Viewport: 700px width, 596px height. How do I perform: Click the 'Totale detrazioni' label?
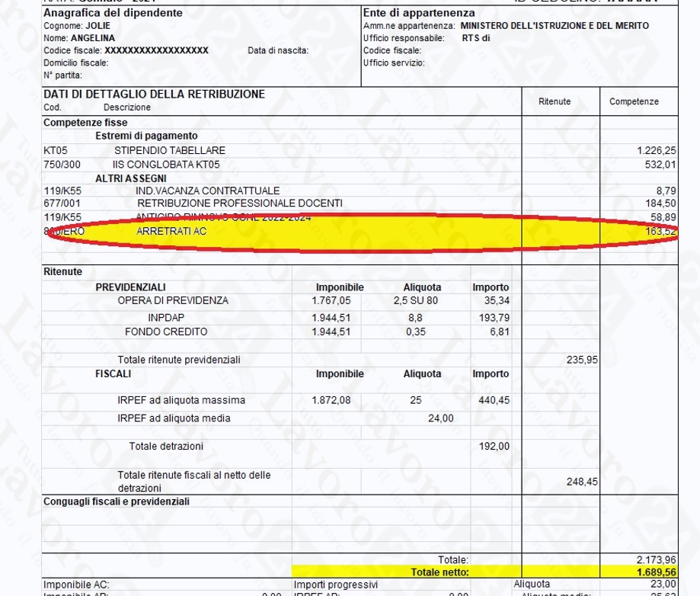point(166,447)
